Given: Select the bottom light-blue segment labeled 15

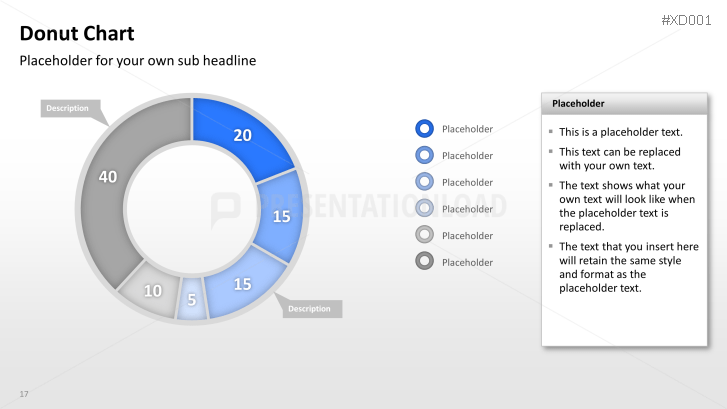Looking at the screenshot, I should pyautogui.click(x=242, y=284).
